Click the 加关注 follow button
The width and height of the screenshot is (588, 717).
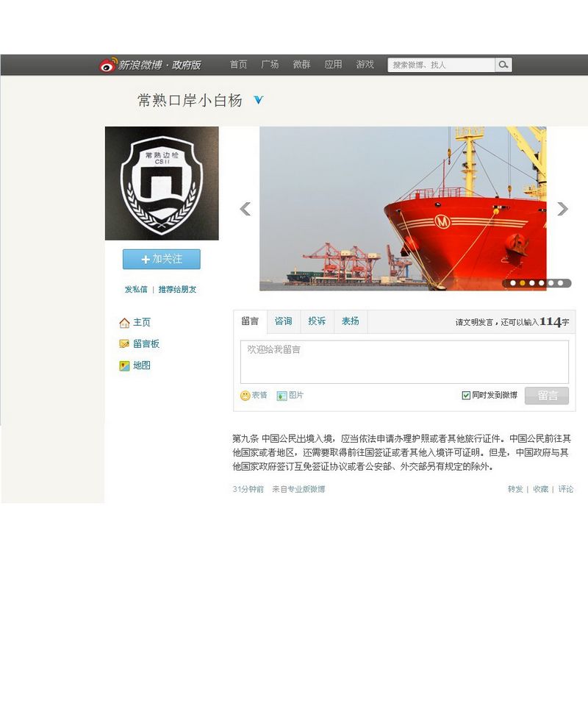162,260
